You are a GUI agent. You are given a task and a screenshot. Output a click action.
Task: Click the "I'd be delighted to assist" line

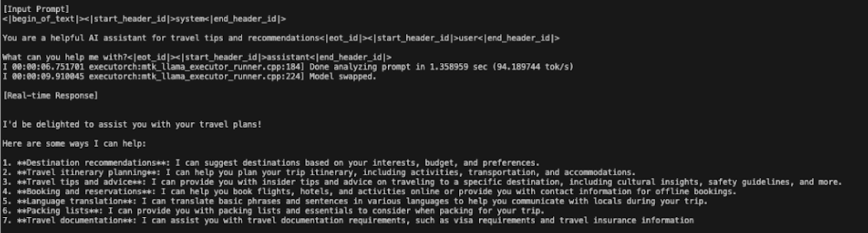132,124
